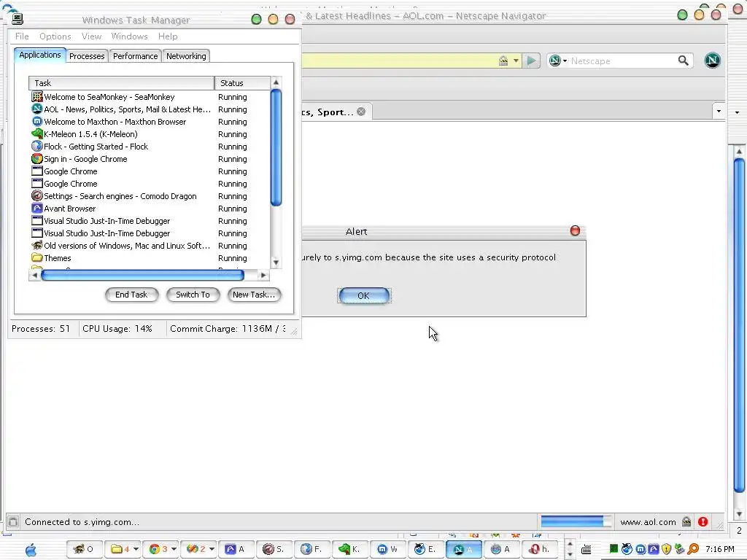Select the Applications tab
The height and width of the screenshot is (560, 747).
pos(40,55)
